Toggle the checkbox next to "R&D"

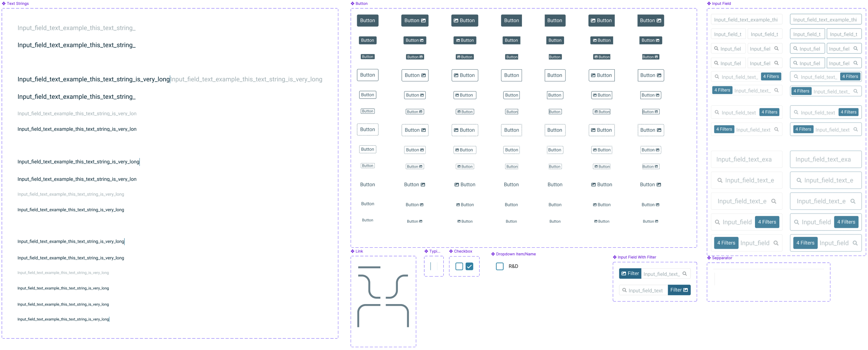pos(500,266)
